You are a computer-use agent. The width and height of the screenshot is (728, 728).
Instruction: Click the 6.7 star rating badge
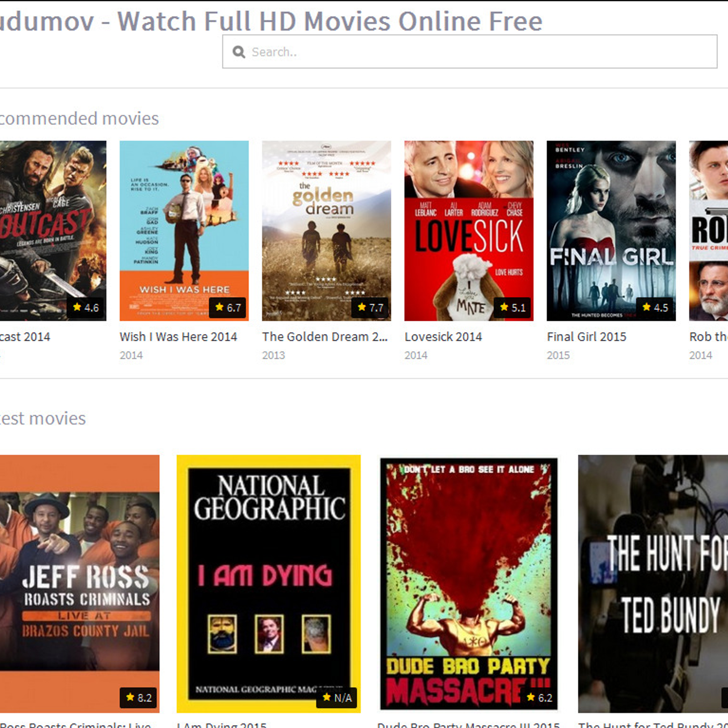[228, 308]
